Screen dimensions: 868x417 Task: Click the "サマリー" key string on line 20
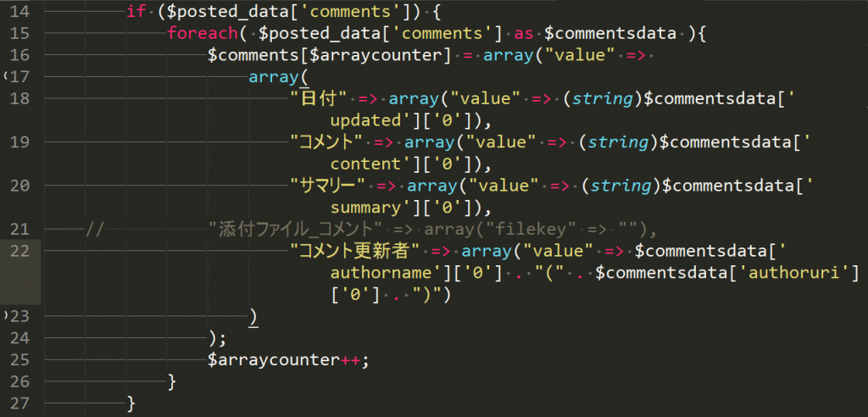pyautogui.click(x=328, y=186)
